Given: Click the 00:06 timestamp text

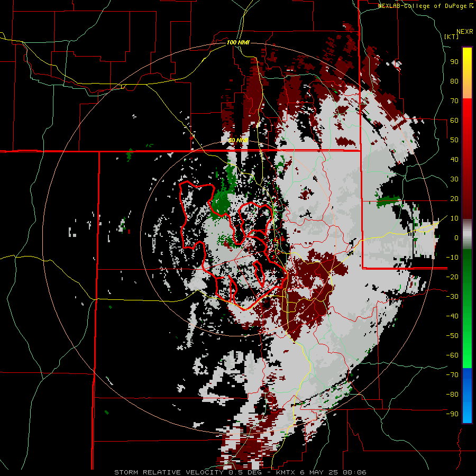Looking at the screenshot, I should pyautogui.click(x=354, y=472).
